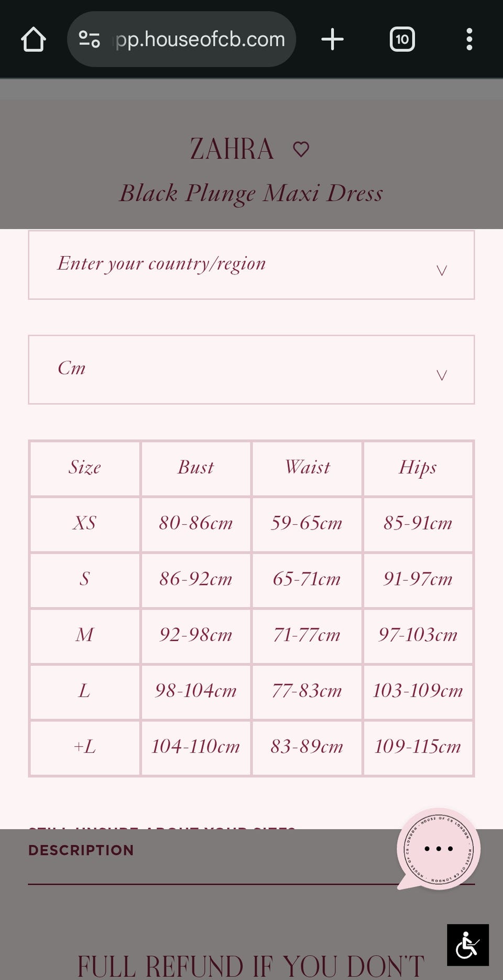
Task: Open the browser three-dot menu
Action: pos(469,39)
